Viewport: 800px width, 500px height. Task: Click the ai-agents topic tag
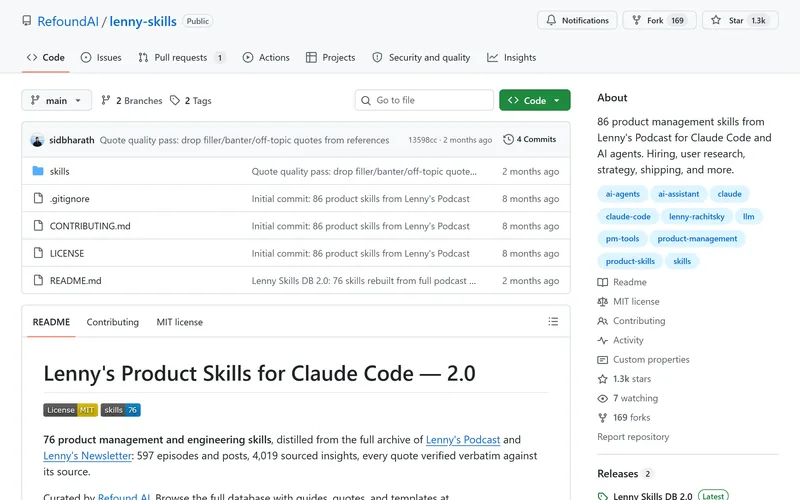pos(622,194)
